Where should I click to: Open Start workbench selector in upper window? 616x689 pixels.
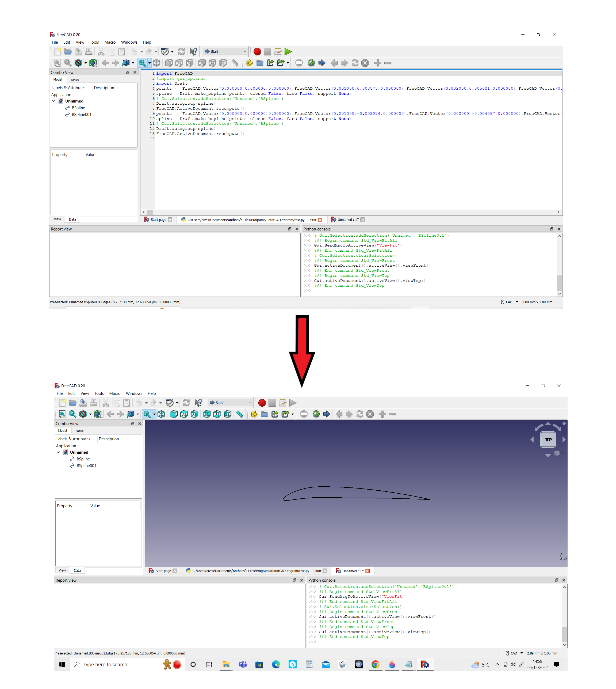click(x=225, y=51)
